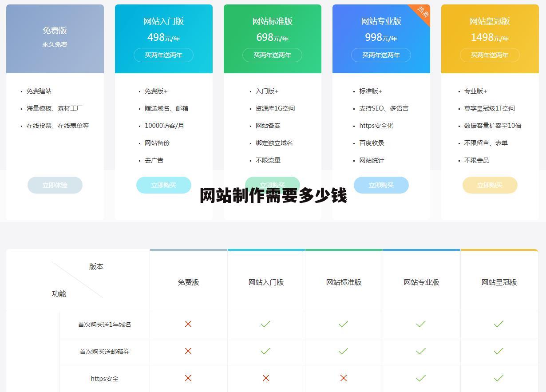
Task: Click the red X under 网站入门版 for https安全
Action: (x=265, y=378)
